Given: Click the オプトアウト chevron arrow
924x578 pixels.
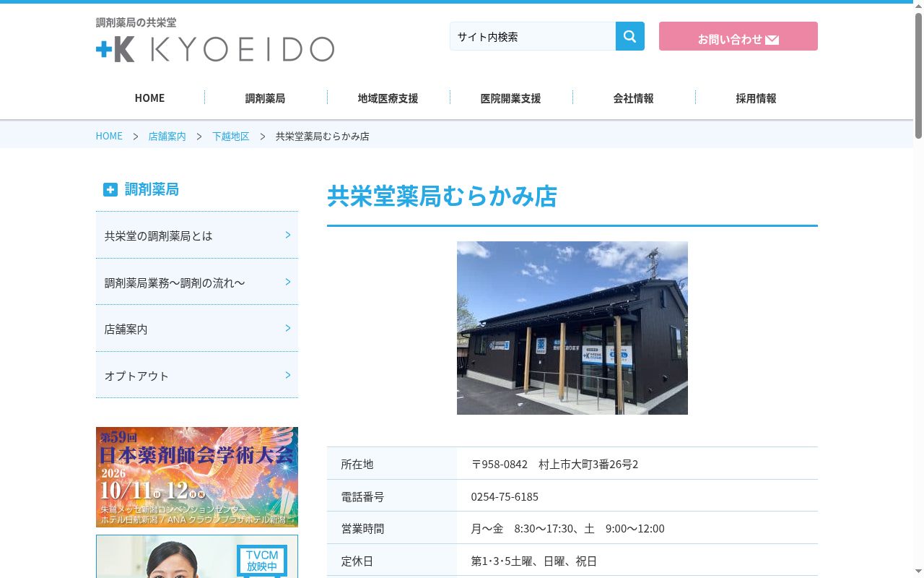Looking at the screenshot, I should [288, 375].
